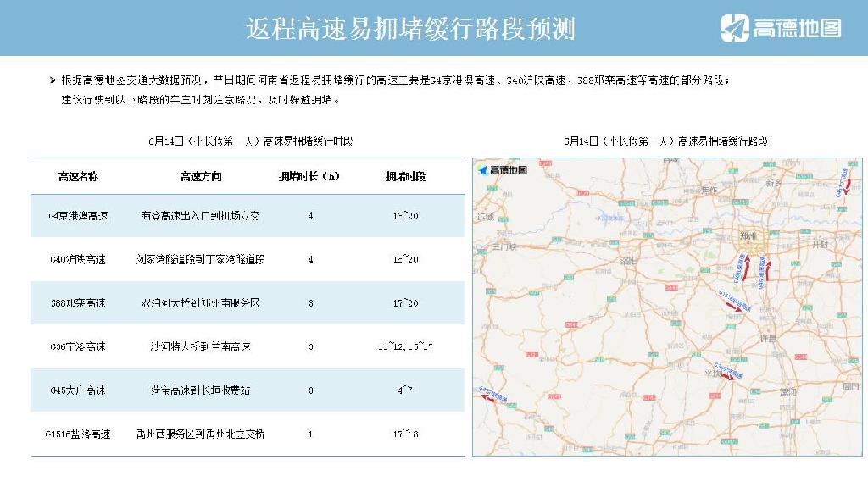Click time period in G36宁洛高速 row
The width and height of the screenshot is (868, 487).
point(406,347)
